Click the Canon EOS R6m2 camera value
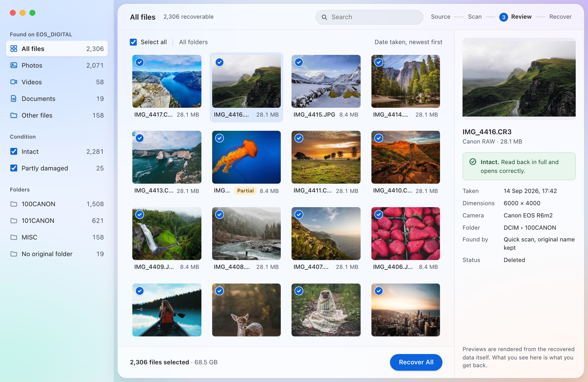Screen dimensions: 588x382 [528, 215]
